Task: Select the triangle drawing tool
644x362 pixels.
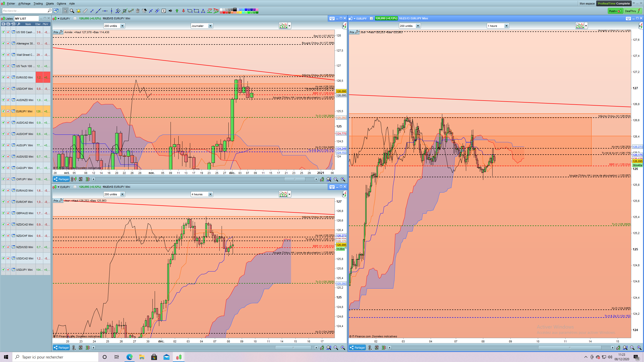Action: 203,11
